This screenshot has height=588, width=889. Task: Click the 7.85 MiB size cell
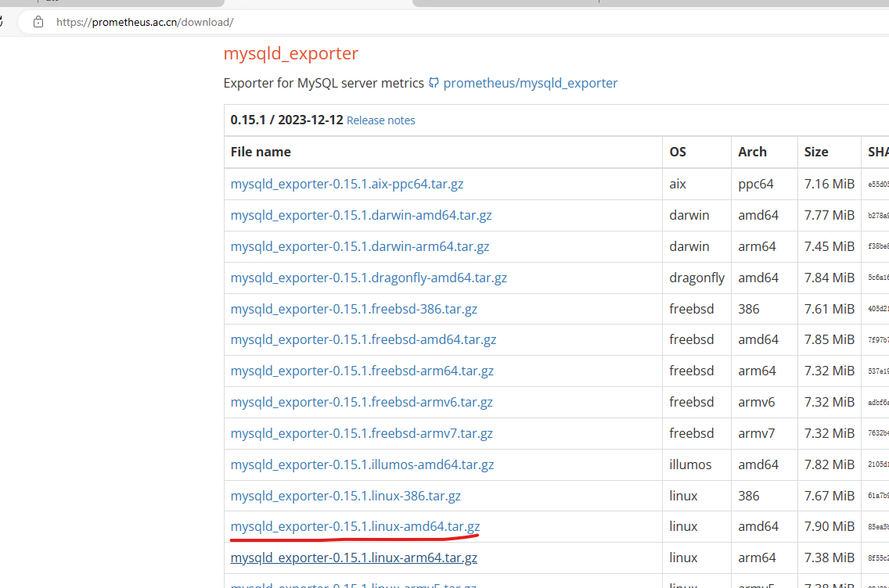tap(829, 339)
